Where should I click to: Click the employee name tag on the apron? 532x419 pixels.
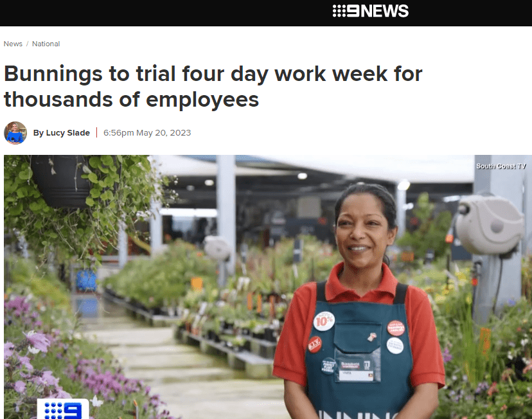[x=355, y=371]
